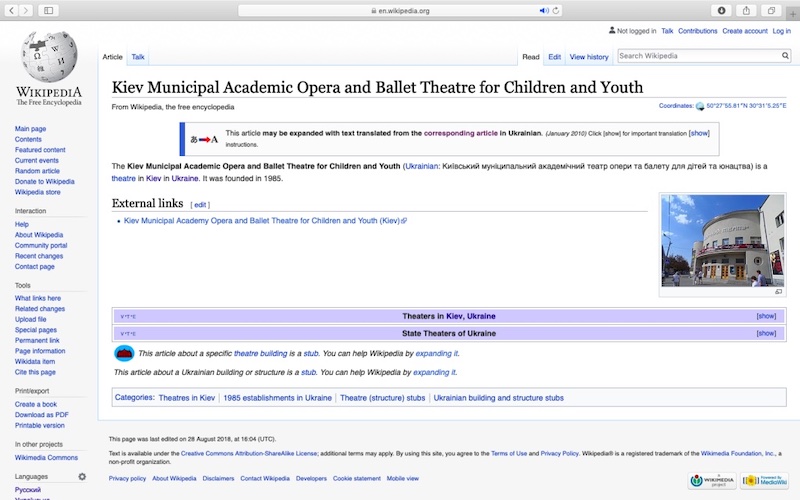The width and height of the screenshot is (800, 500).
Task: Click the Wikipedia globe logo
Action: pos(49,57)
